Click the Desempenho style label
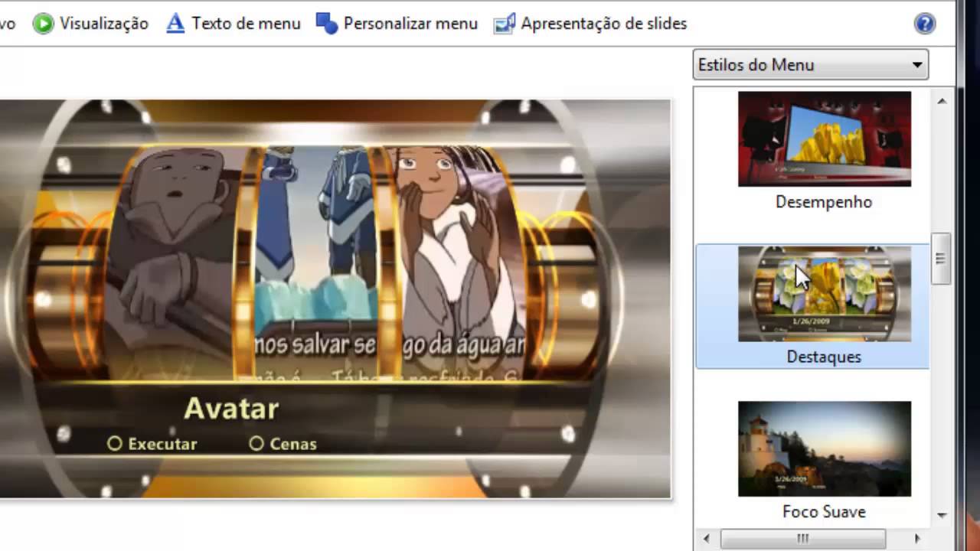 click(x=824, y=202)
